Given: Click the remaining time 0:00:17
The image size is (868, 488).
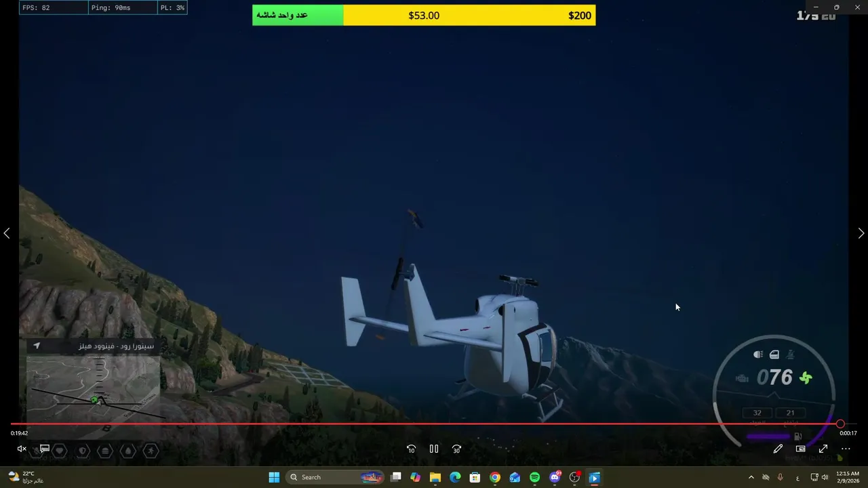Looking at the screenshot, I should click(848, 433).
